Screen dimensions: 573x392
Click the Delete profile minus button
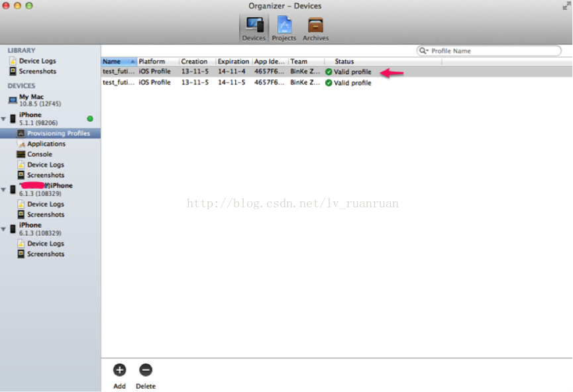[146, 370]
